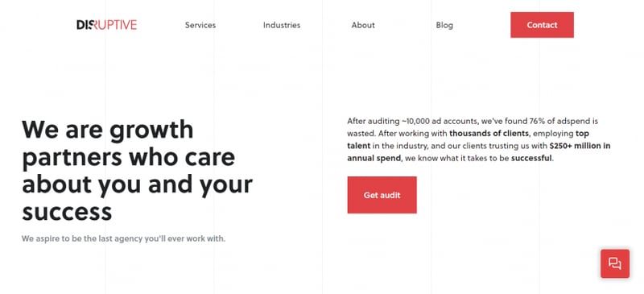Click the red Contact button
644x294 pixels.
(542, 25)
